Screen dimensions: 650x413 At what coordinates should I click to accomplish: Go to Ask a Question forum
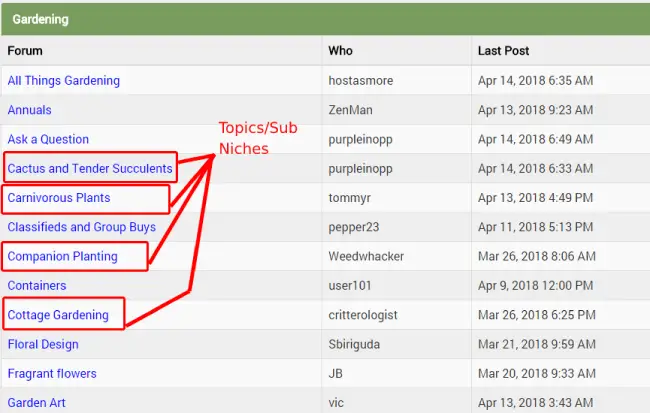[x=48, y=139]
